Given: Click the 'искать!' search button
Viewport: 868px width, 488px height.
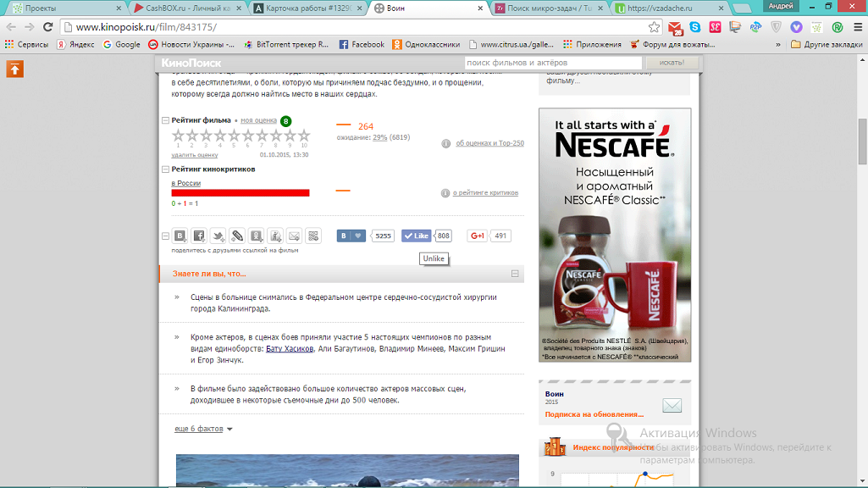Looking at the screenshot, I should 672,63.
